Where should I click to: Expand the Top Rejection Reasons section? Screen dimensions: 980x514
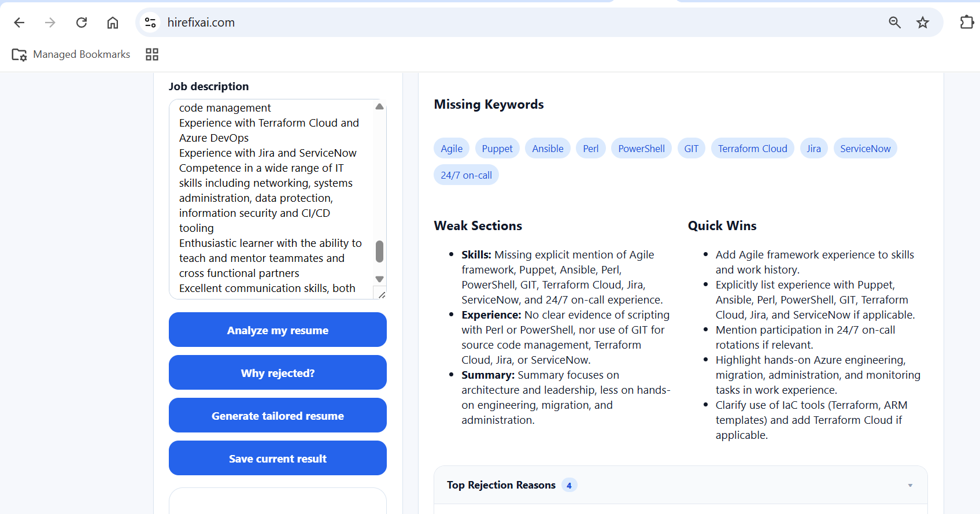[909, 485]
